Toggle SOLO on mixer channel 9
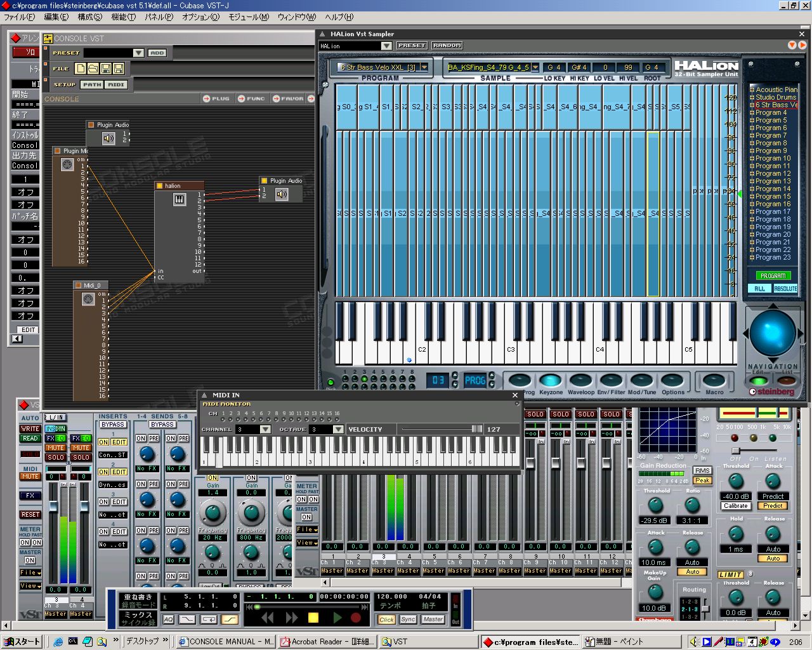This screenshot has width=812, height=650. 535,414
